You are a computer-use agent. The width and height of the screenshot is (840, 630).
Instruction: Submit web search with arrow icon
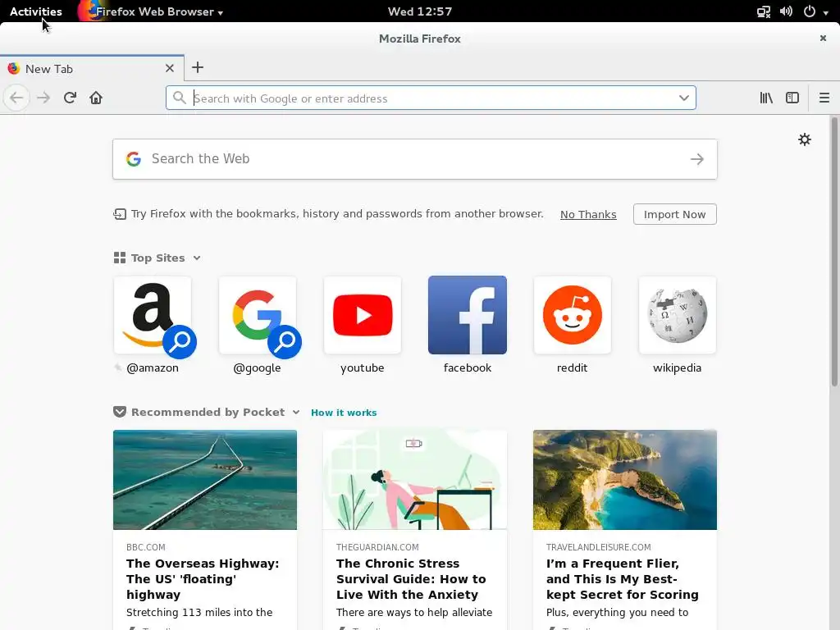tap(697, 159)
